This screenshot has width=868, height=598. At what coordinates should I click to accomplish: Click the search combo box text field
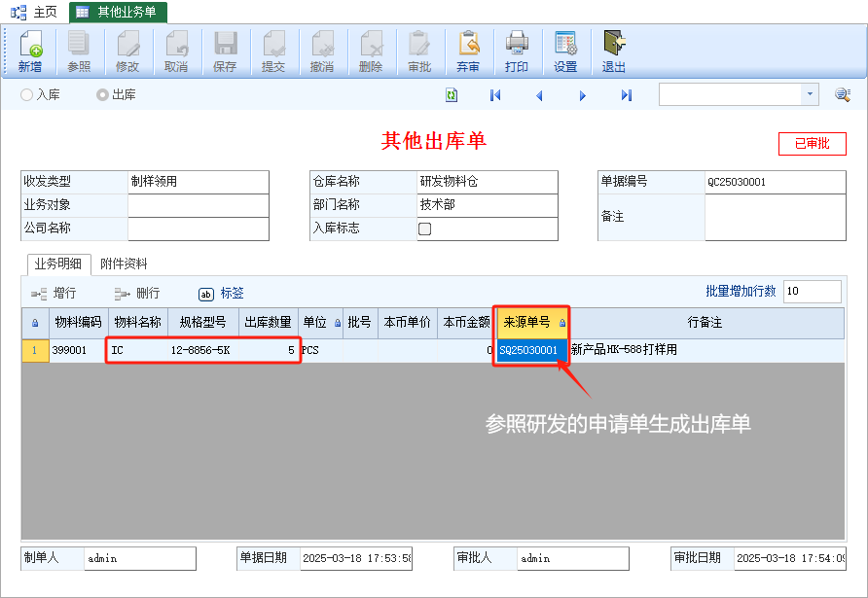pos(730,94)
